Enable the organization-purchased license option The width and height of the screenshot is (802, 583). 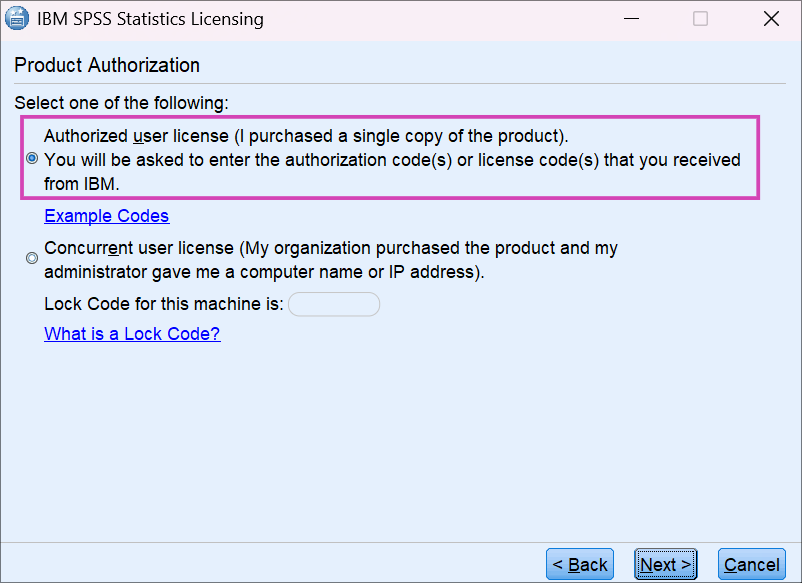31,257
